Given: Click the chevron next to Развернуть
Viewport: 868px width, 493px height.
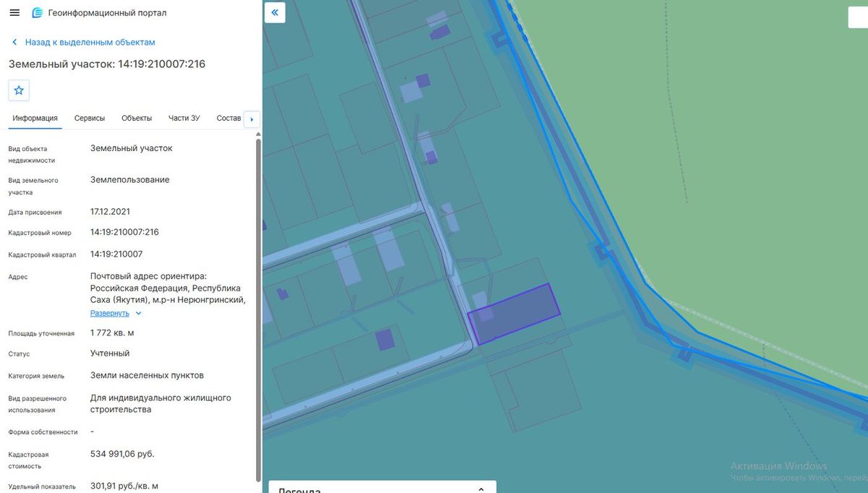Looking at the screenshot, I should tap(138, 314).
